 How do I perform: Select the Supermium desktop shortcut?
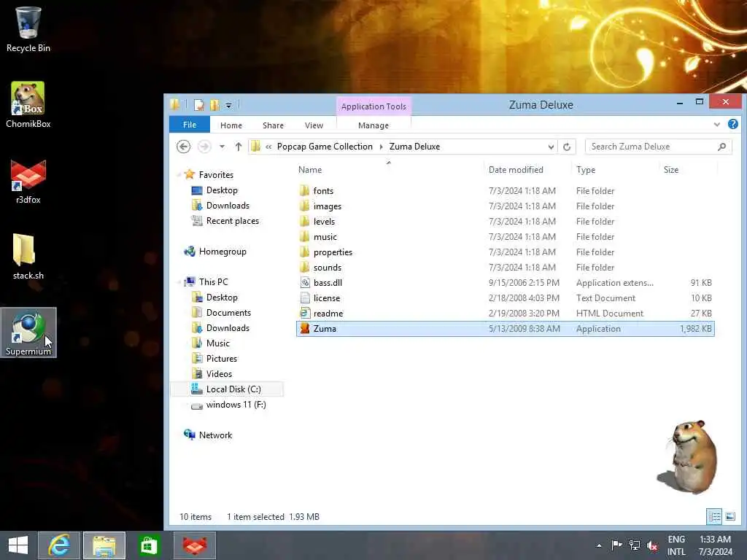pos(28,332)
